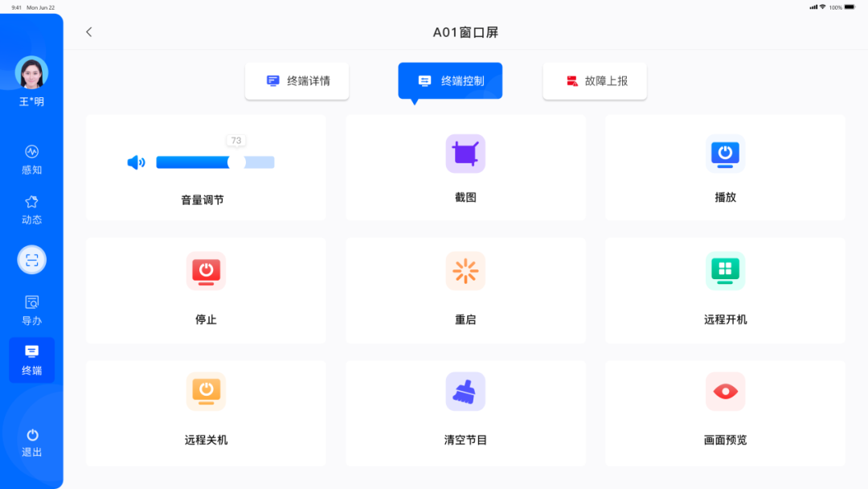Click the round scan button in sidebar
The height and width of the screenshot is (489, 868).
click(x=32, y=260)
